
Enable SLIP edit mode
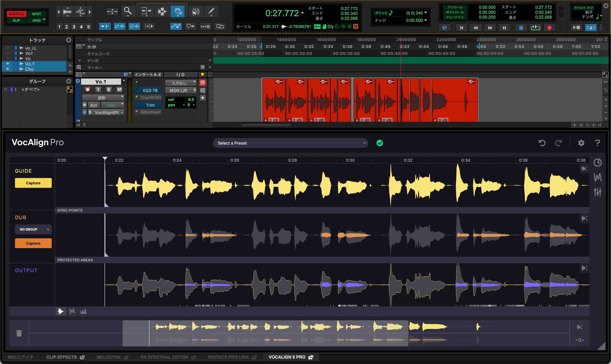point(16,20)
